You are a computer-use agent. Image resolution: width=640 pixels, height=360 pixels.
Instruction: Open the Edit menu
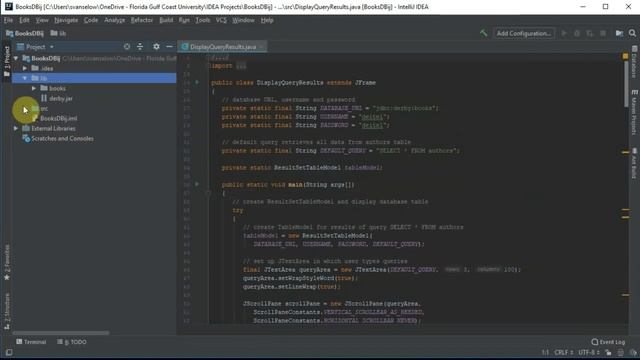[x=24, y=20]
